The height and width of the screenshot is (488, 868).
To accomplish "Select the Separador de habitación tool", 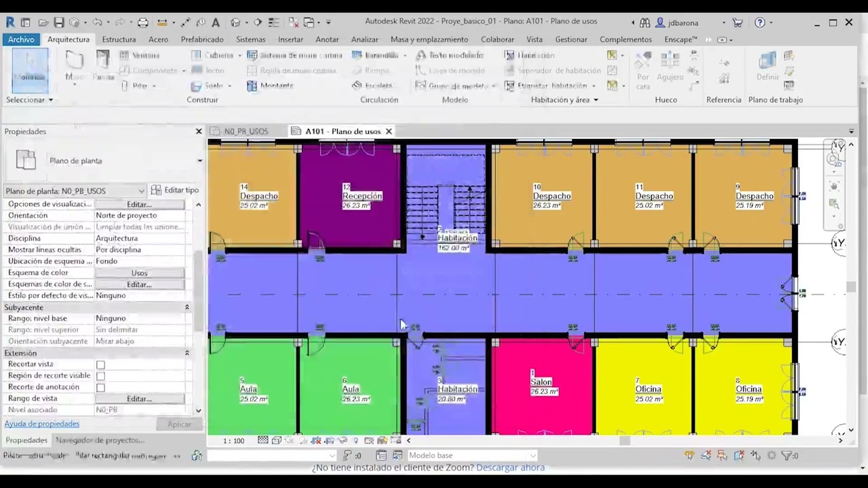I will coord(553,70).
